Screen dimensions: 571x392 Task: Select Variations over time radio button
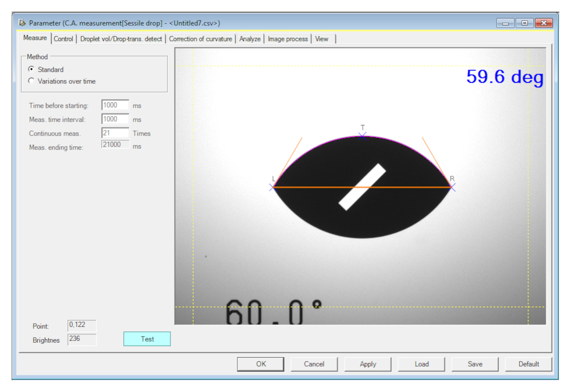pyautogui.click(x=31, y=81)
